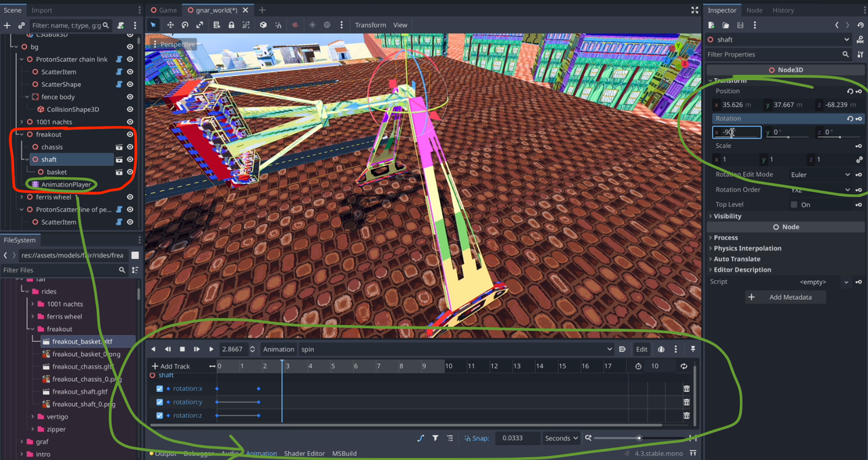Hide the freakout node visibility
Image resolution: width=868 pixels, height=460 pixels.
[130, 134]
